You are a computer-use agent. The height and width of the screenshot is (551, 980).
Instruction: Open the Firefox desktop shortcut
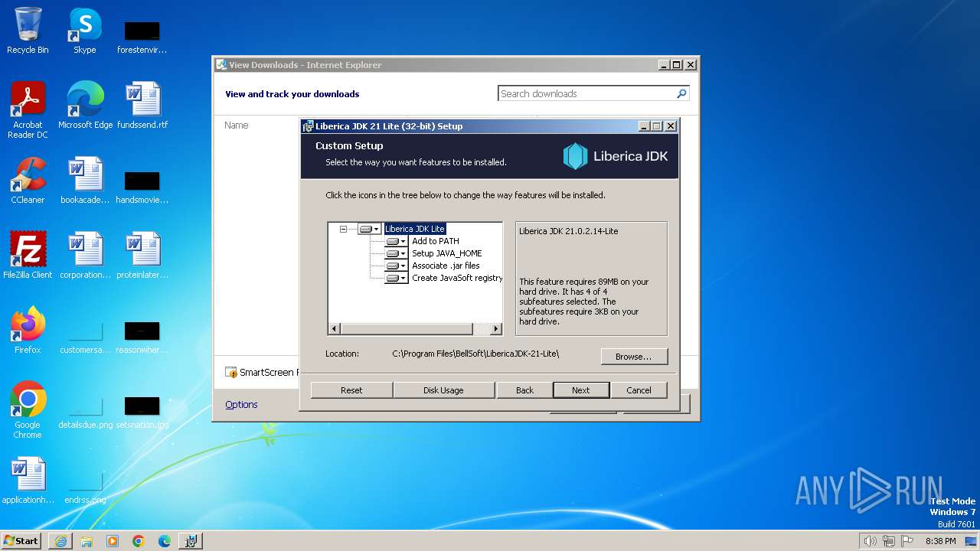click(28, 331)
